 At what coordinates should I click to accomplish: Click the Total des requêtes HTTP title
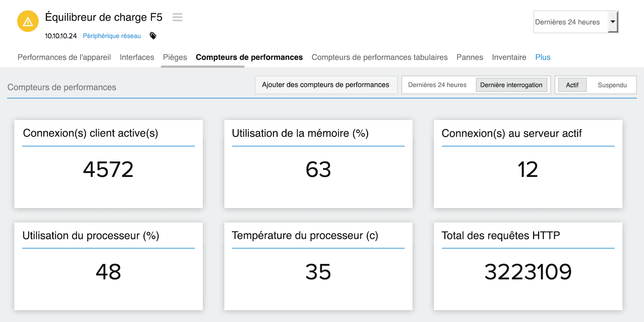click(x=501, y=236)
